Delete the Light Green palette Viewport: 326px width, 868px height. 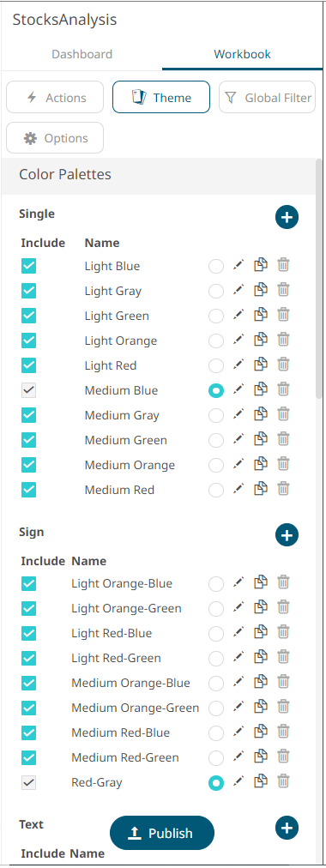283,315
